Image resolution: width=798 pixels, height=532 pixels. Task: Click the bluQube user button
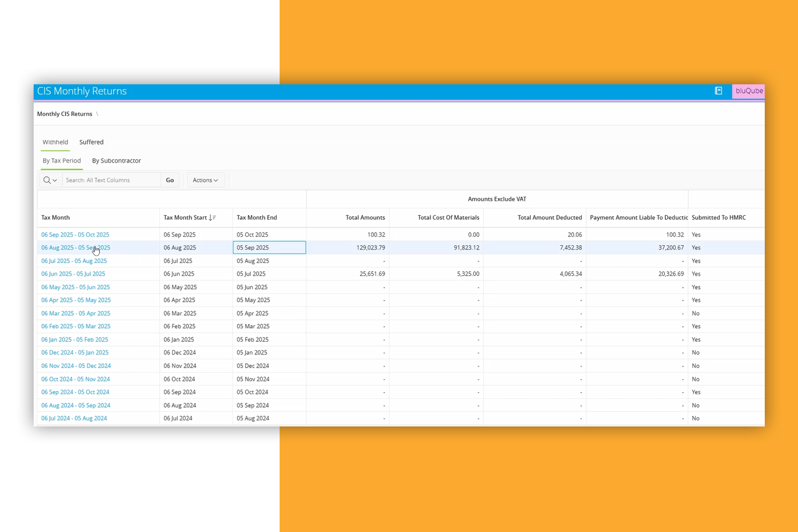(749, 91)
